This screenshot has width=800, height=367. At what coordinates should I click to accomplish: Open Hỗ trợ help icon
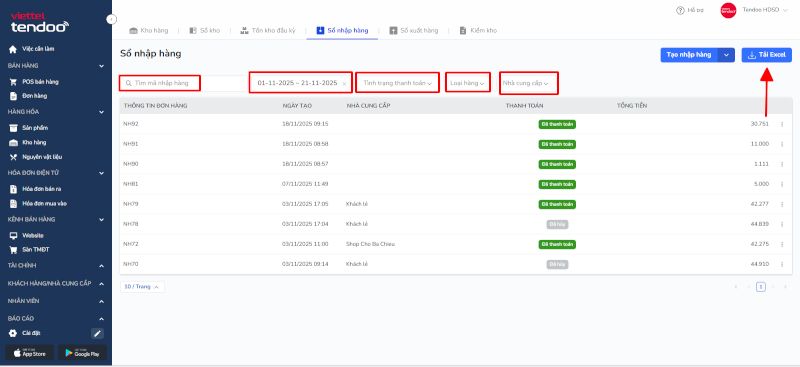coord(680,10)
